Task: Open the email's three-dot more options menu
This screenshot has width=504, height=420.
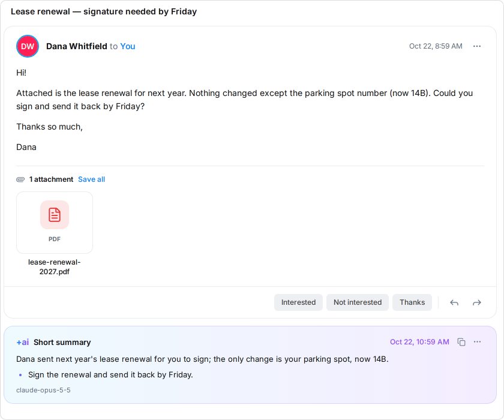Action: (x=476, y=46)
